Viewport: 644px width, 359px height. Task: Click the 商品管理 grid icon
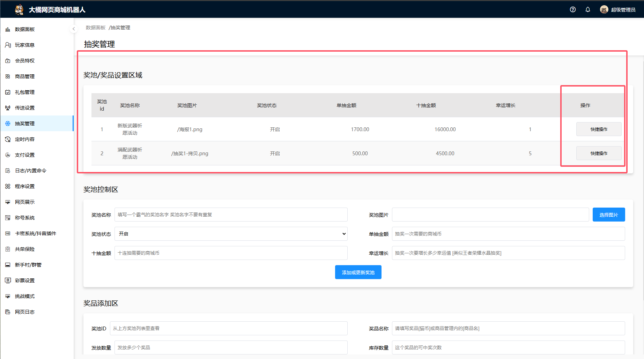pyautogui.click(x=8, y=76)
